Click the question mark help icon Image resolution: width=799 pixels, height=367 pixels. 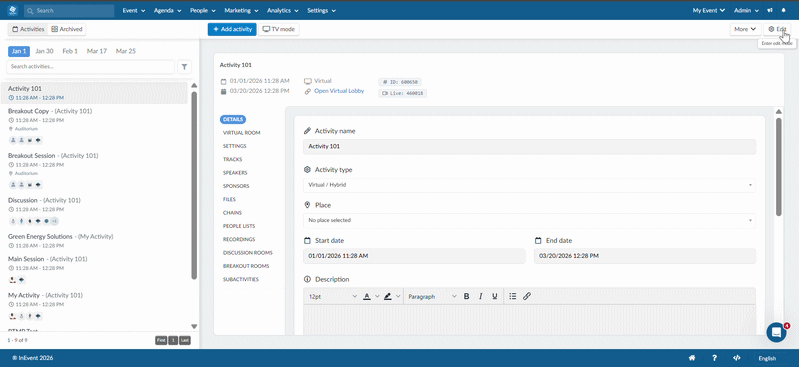click(714, 358)
